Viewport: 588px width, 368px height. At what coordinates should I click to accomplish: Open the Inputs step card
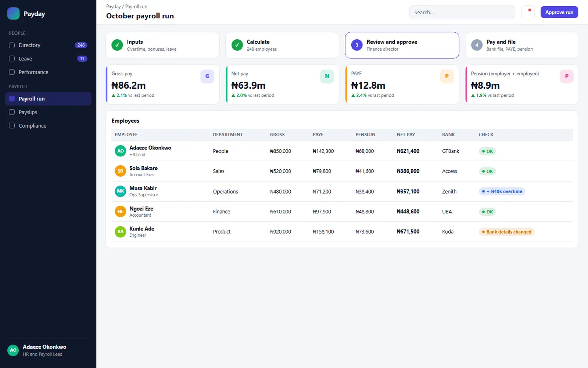(x=162, y=45)
